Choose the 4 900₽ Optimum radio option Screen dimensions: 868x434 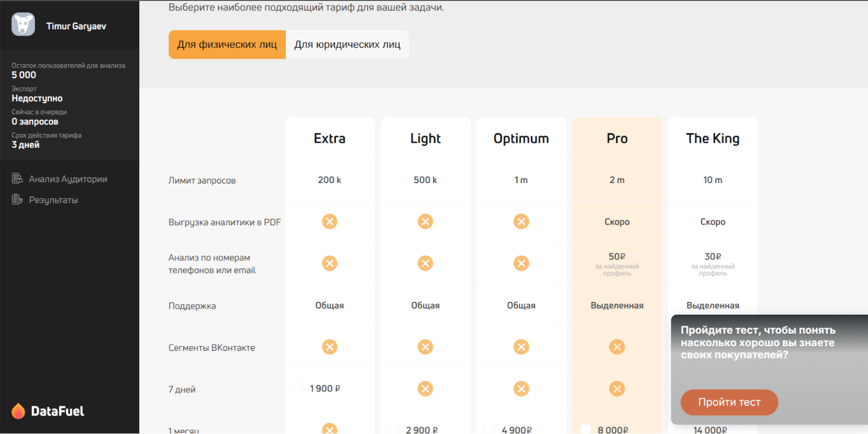tap(490, 429)
